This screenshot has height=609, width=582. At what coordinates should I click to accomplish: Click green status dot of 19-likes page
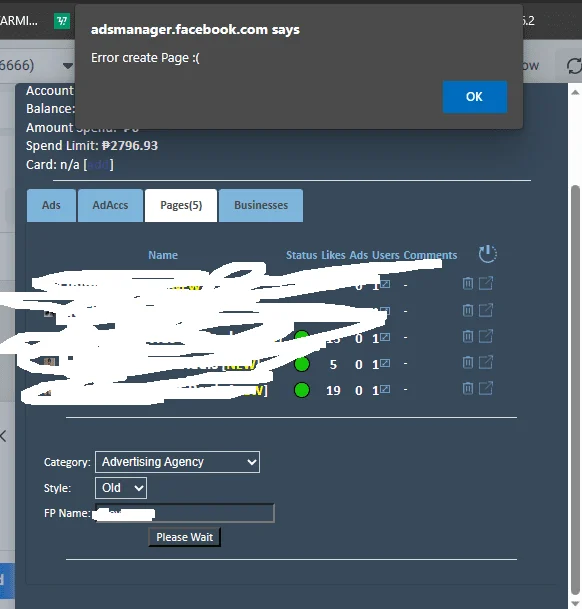pyautogui.click(x=302, y=390)
